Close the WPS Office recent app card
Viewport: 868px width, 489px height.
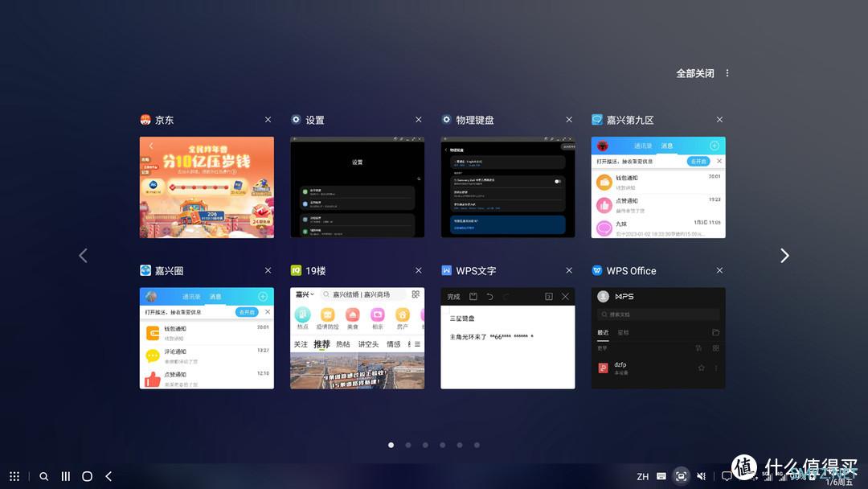pyautogui.click(x=719, y=270)
